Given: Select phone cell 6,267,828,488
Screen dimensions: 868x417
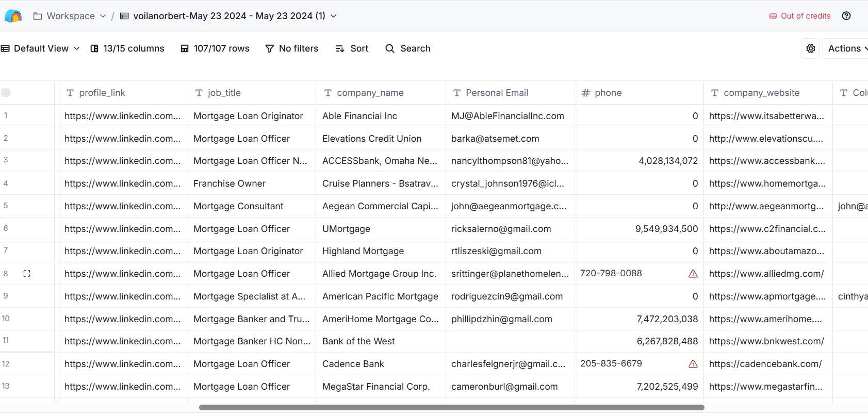Looking at the screenshot, I should coord(639,341).
